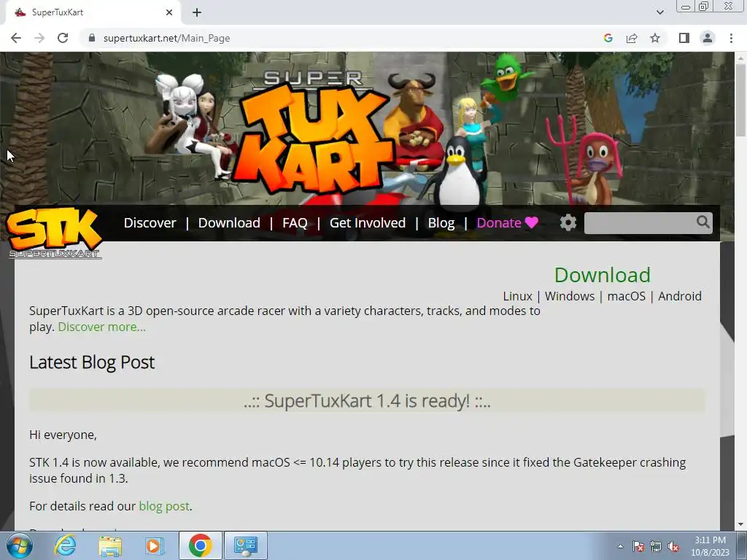Screen dimensions: 747x560
Task: Click the green Download heading link
Action: click(602, 275)
